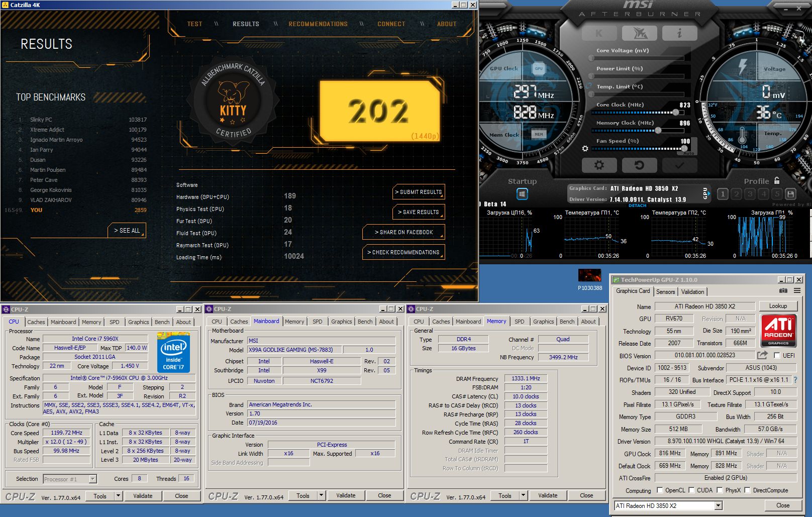Click the lightning bolt icon on the voltage gauge
Viewport: 812px width, 517px height.
point(742,67)
